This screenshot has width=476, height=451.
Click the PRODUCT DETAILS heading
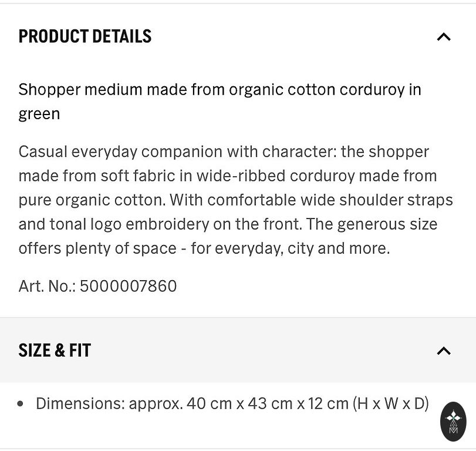[85, 36]
